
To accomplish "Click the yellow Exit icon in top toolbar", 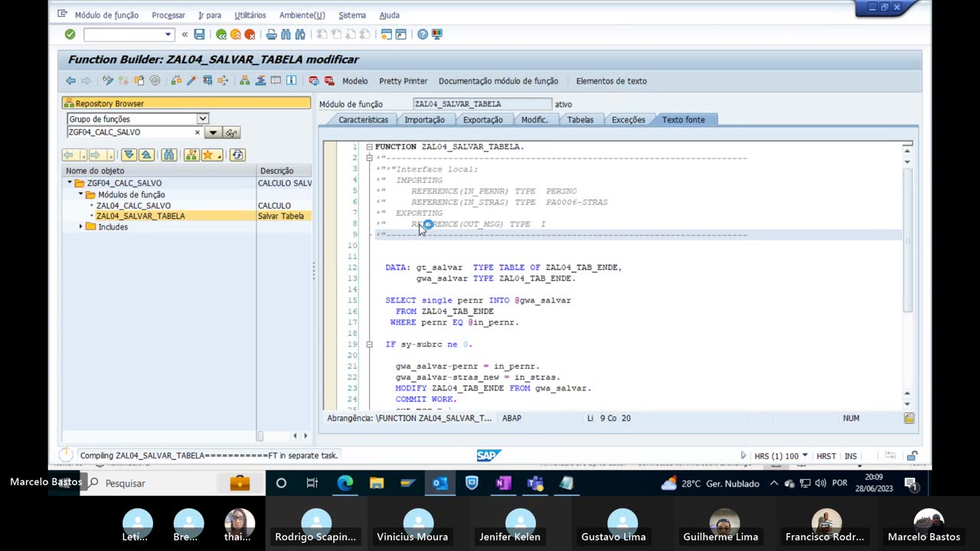I will (235, 34).
